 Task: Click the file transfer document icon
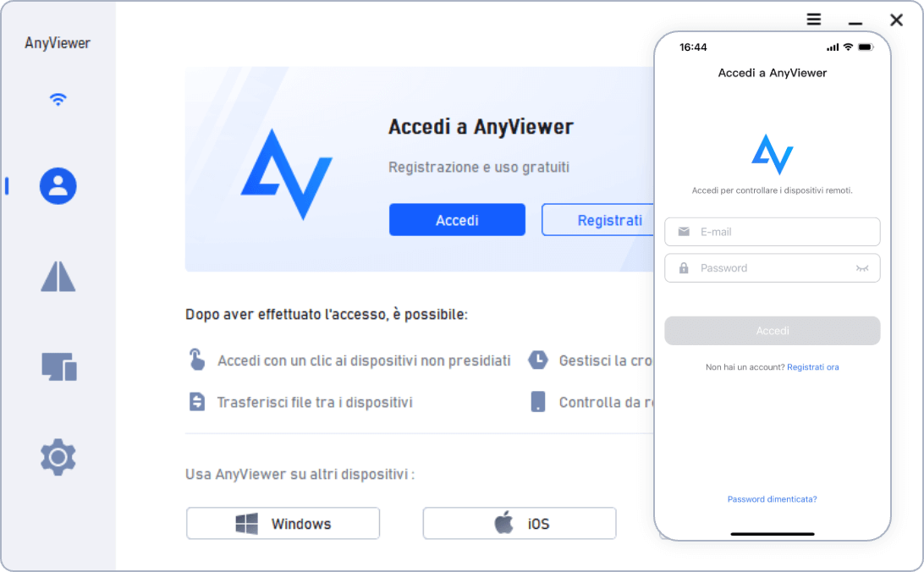click(197, 402)
